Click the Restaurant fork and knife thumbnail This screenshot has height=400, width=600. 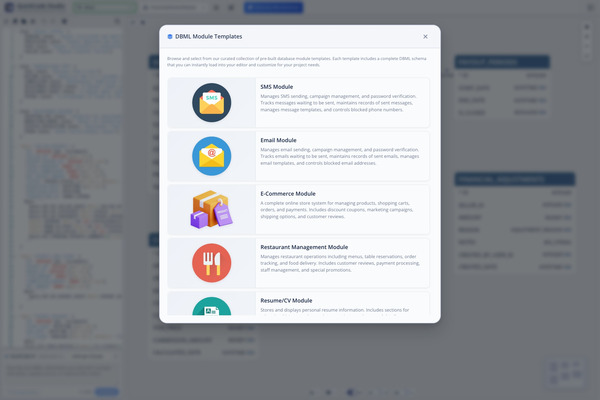point(212,263)
